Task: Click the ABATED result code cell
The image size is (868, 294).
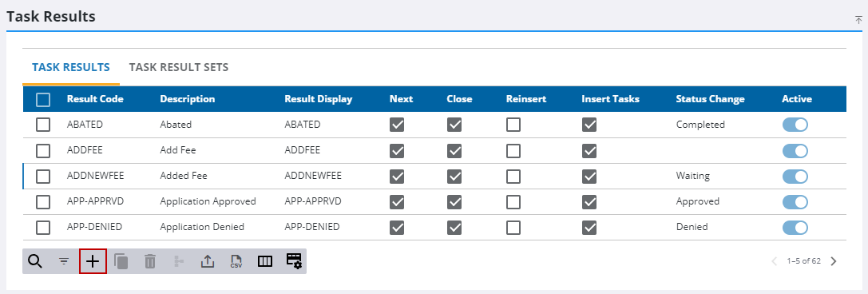Action: click(x=85, y=125)
